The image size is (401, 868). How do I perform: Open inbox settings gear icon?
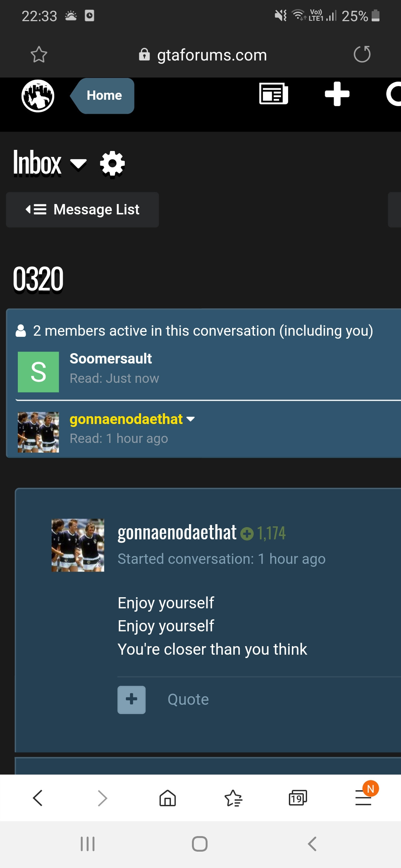coord(113,164)
